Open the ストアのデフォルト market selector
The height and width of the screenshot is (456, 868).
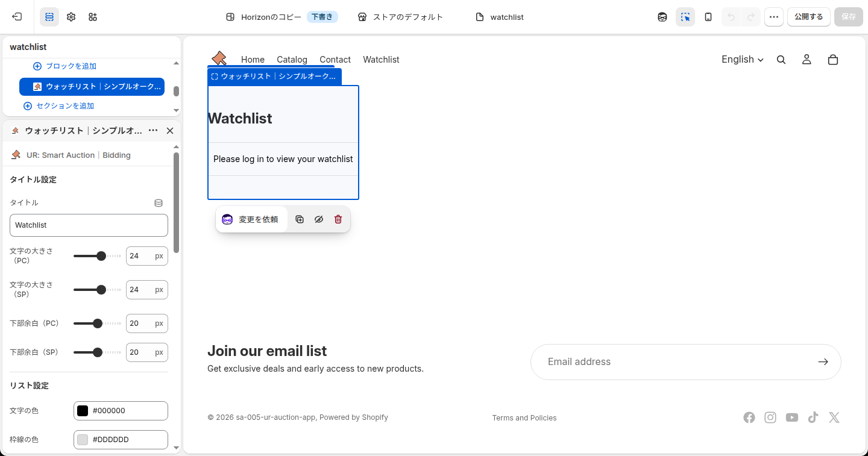click(x=400, y=17)
